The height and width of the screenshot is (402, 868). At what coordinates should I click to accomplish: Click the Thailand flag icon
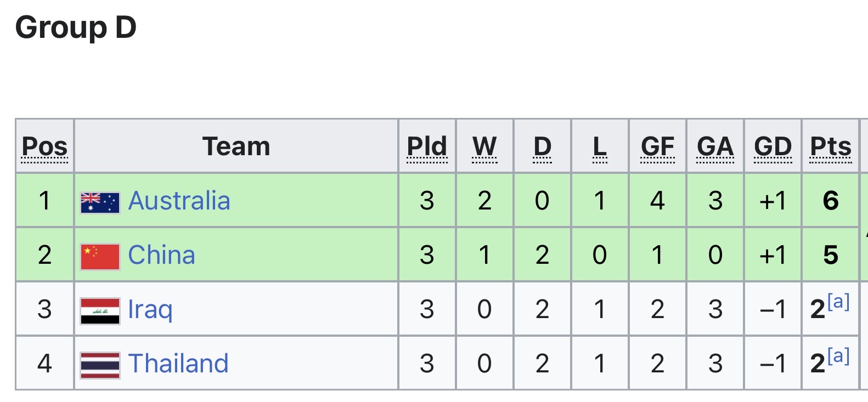coord(100,365)
